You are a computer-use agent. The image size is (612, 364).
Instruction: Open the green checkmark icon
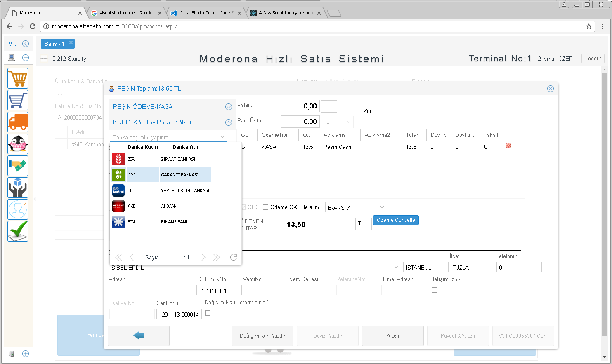[18, 231]
